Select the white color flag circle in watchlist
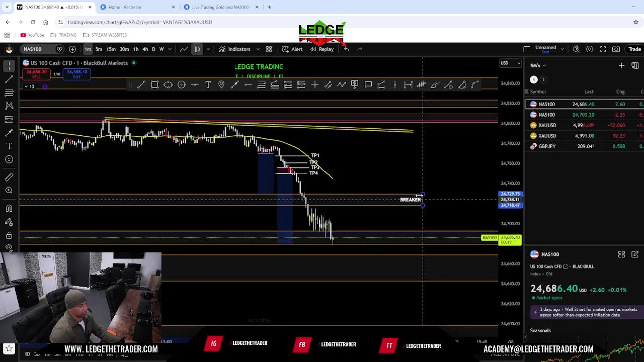The image size is (644, 362). (534, 79)
